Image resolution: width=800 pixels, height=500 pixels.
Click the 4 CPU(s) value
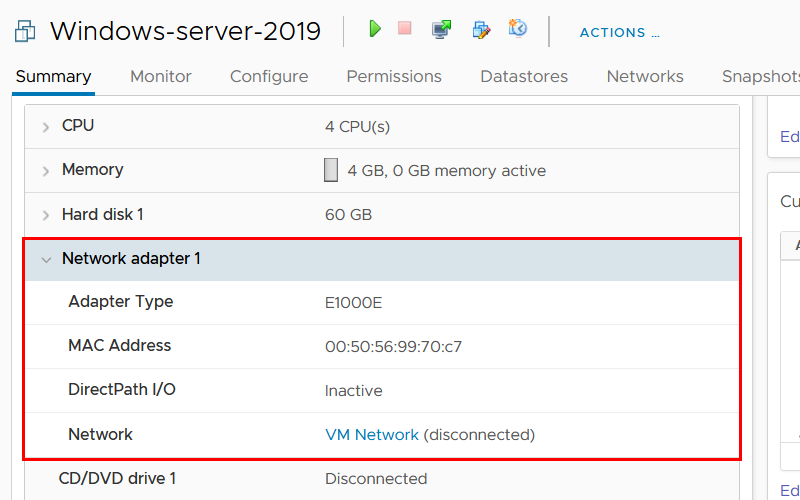(357, 127)
